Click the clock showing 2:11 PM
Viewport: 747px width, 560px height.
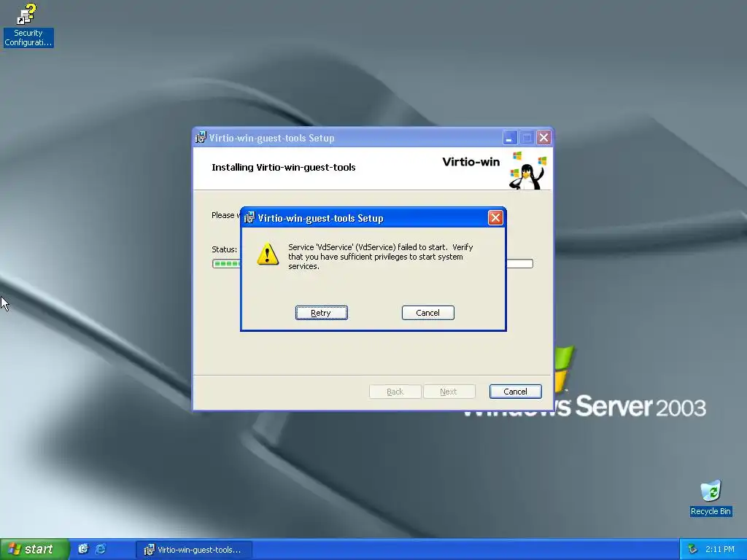pyautogui.click(x=720, y=550)
